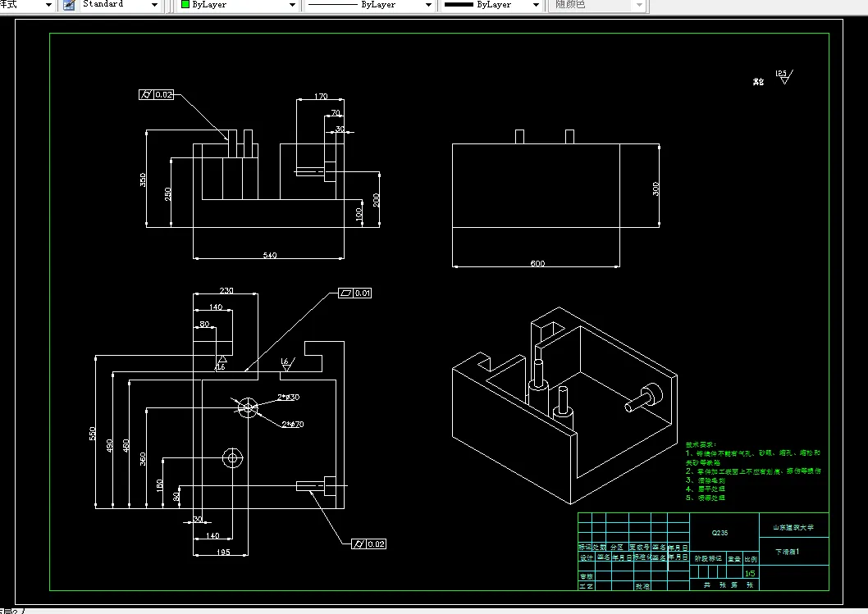
Task: Select the 360 vertical dimension text
Action: 143,458
